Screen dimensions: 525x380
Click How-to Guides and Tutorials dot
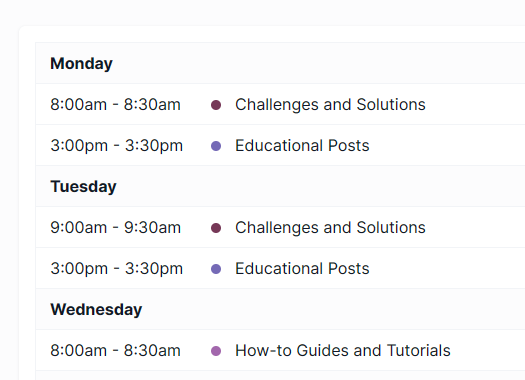coord(216,351)
